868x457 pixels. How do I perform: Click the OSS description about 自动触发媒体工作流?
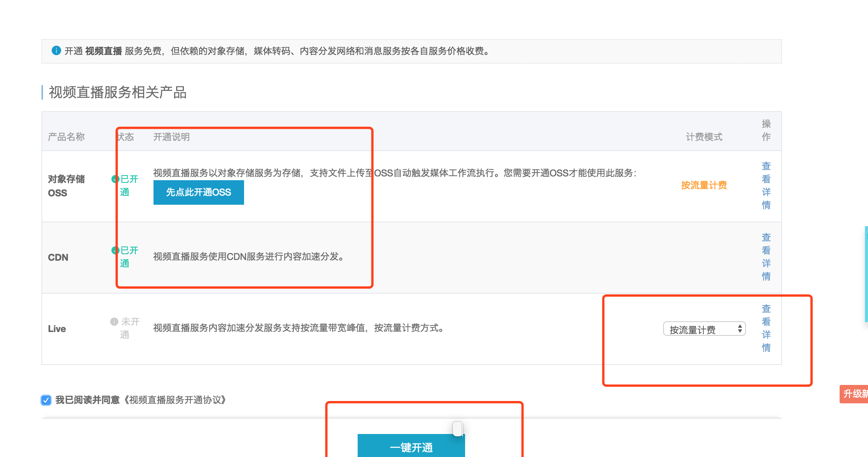coord(395,173)
